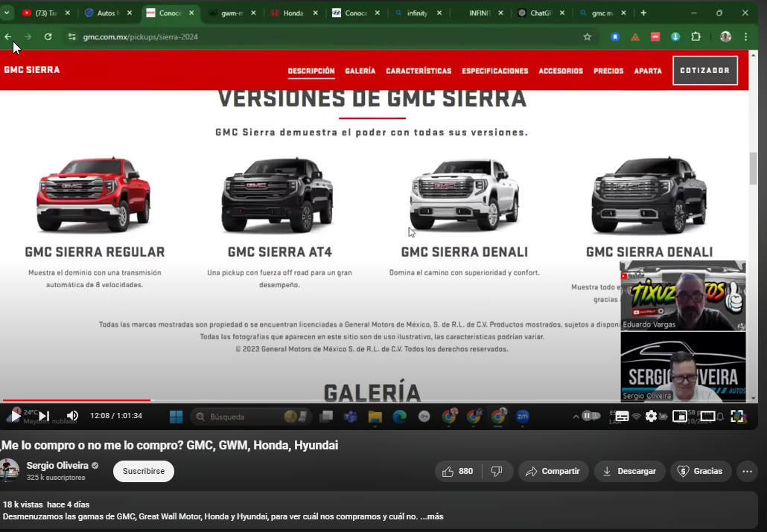Switch to the ChatGPT tab
767x532 pixels.
click(x=540, y=13)
